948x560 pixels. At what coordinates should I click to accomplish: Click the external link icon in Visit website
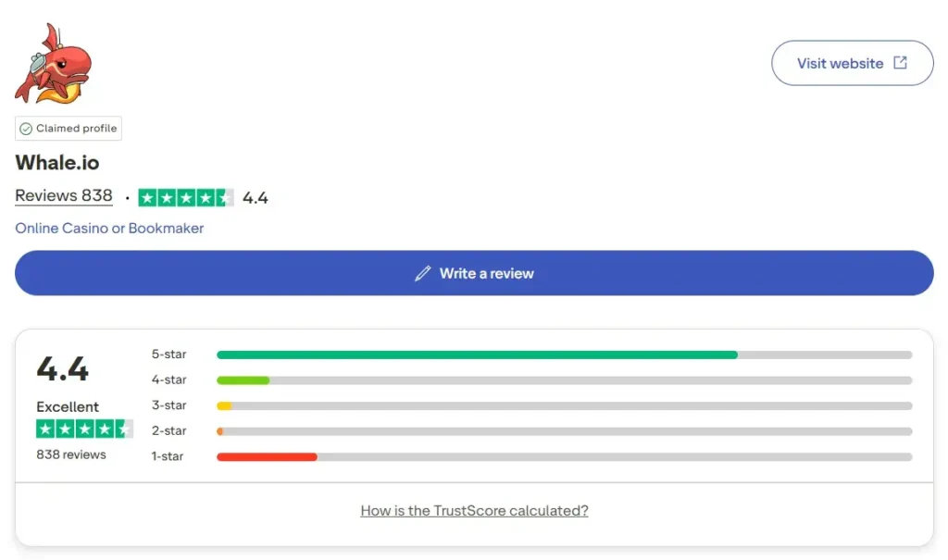point(900,63)
